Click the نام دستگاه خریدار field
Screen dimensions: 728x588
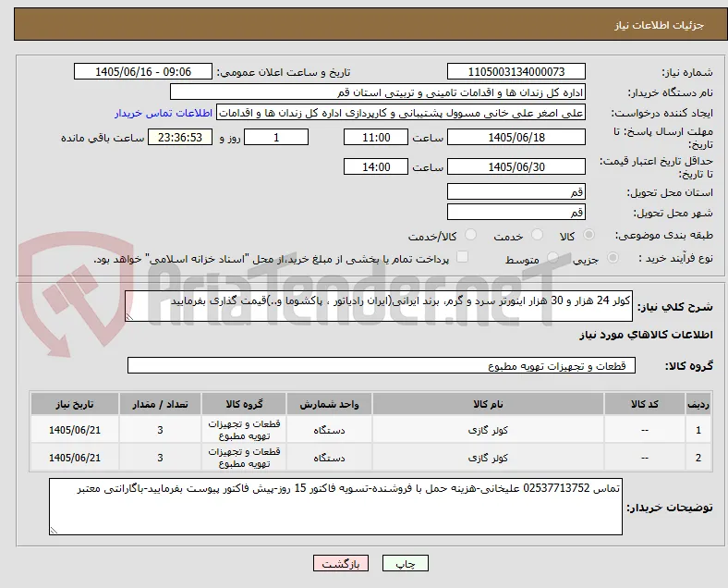coord(378,92)
